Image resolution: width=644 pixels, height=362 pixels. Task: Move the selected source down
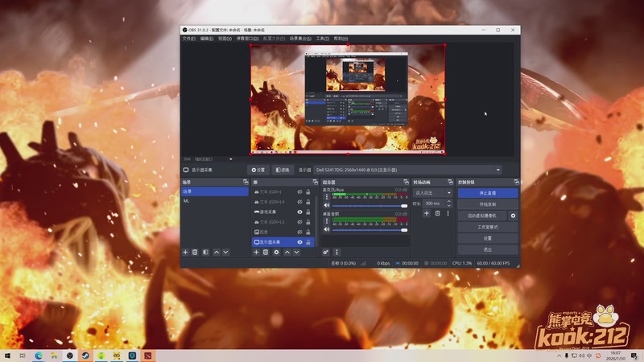[296, 252]
